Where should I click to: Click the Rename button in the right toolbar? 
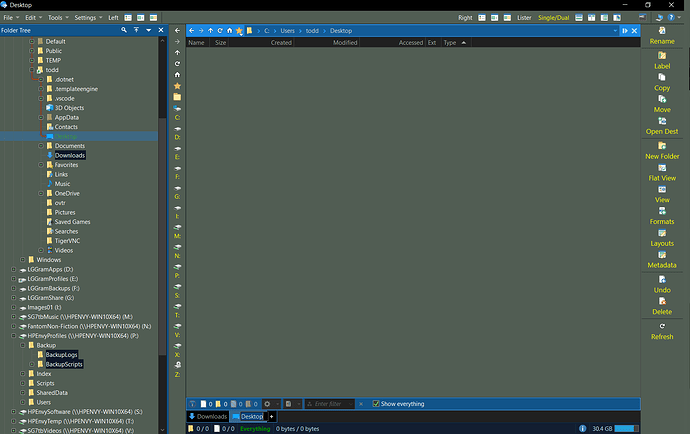click(x=661, y=36)
